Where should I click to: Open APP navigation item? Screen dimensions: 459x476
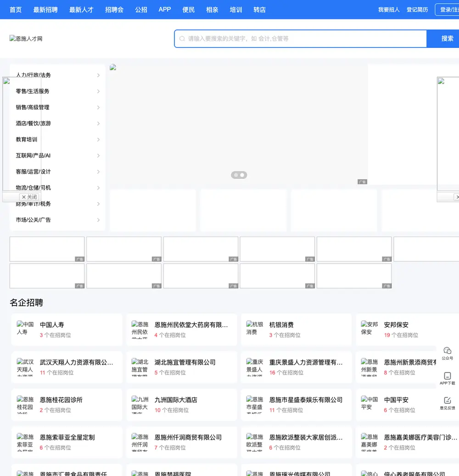165,9
